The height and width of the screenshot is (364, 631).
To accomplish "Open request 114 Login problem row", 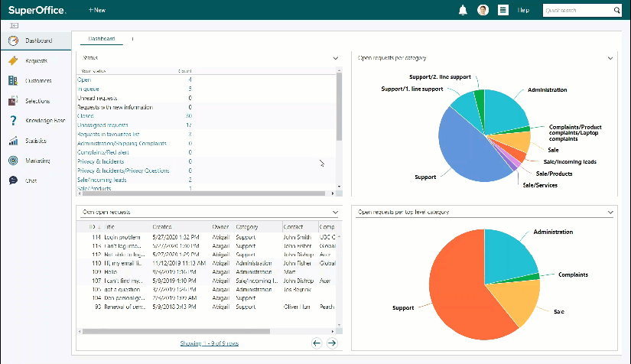I will click(207, 237).
